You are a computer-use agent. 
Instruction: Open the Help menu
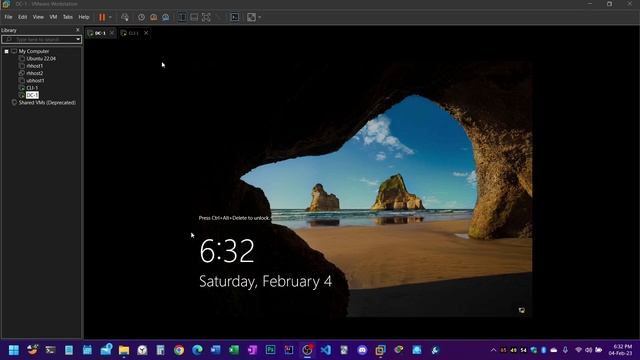[84, 17]
